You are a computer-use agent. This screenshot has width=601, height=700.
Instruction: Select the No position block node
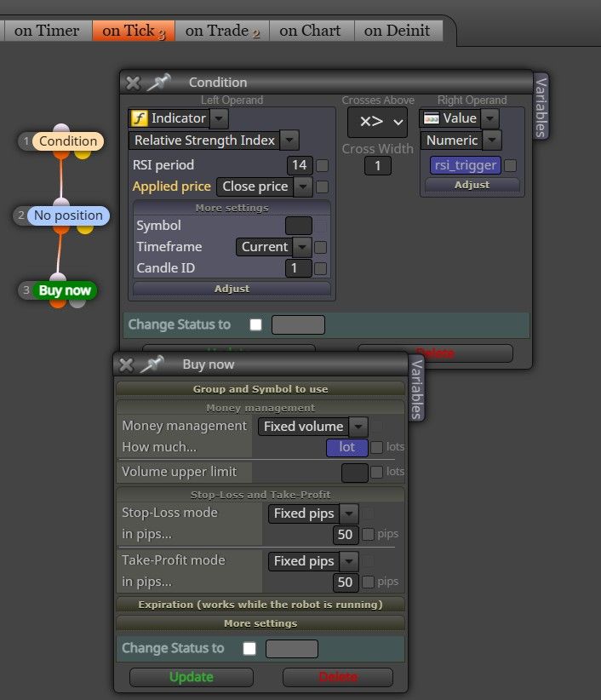pos(68,215)
